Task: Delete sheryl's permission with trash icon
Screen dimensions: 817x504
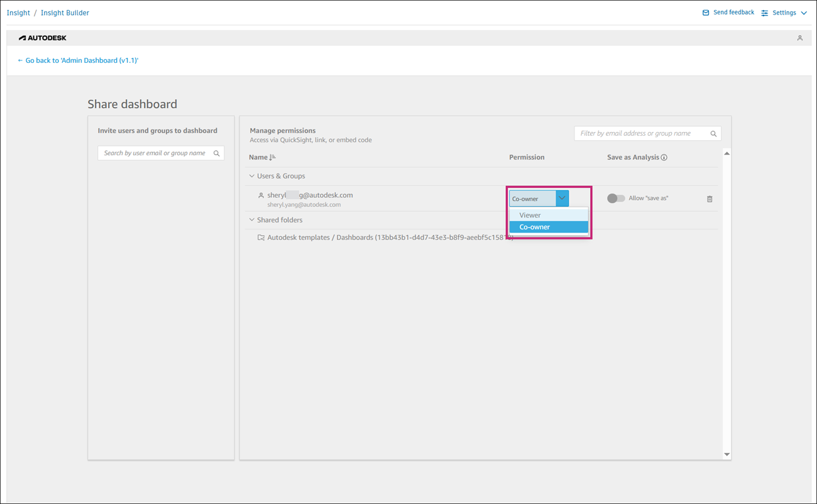Action: coord(710,199)
